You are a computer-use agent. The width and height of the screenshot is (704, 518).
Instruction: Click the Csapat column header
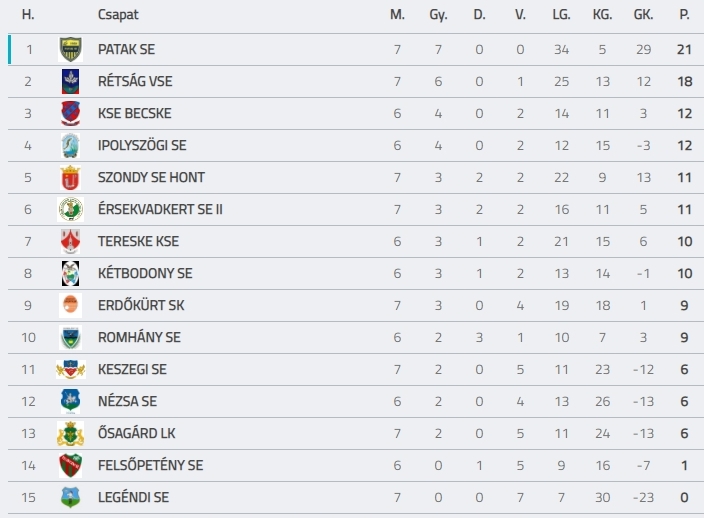click(x=118, y=15)
